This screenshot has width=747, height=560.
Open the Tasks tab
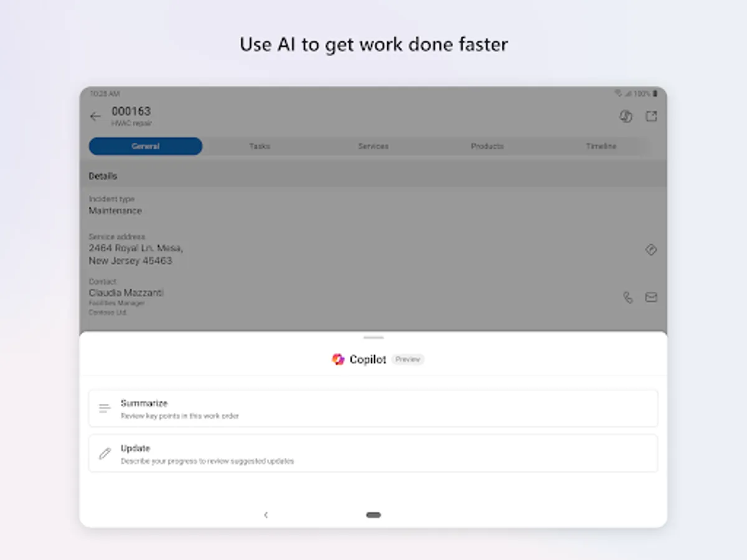[x=259, y=146]
